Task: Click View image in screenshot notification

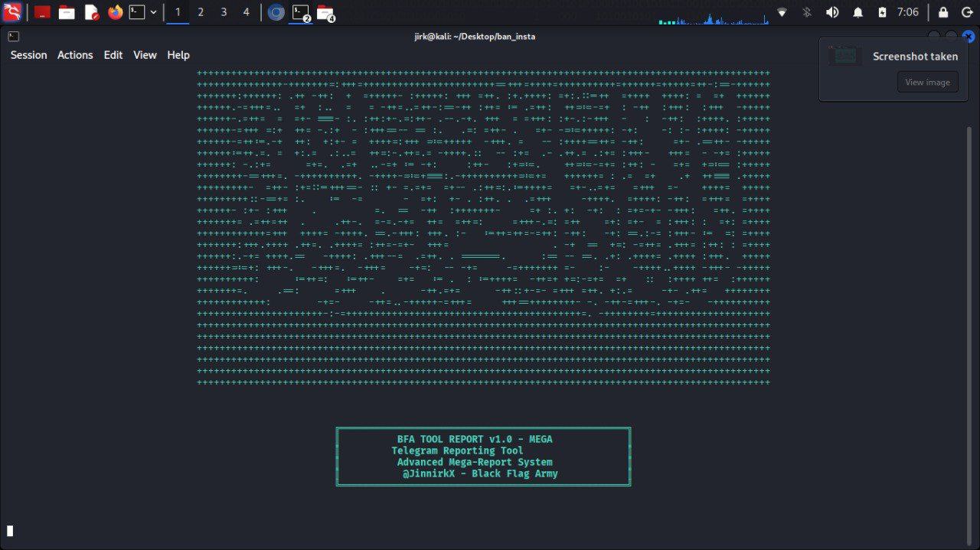Action: pyautogui.click(x=927, y=83)
